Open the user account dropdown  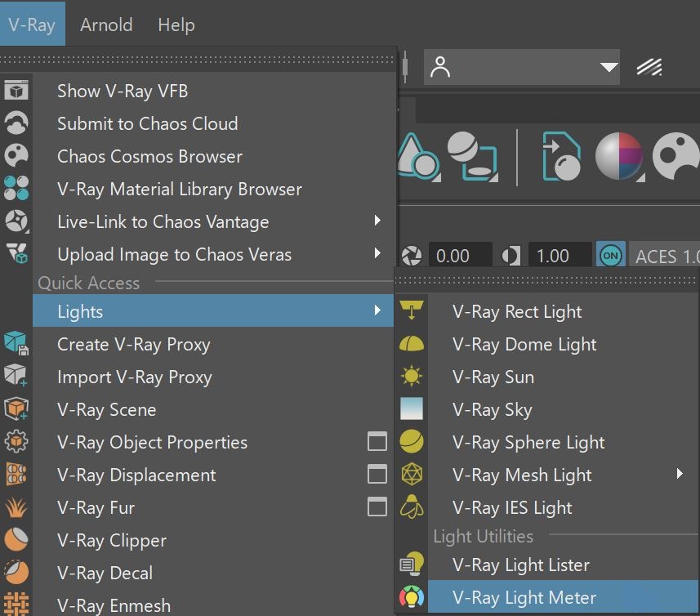point(522,67)
